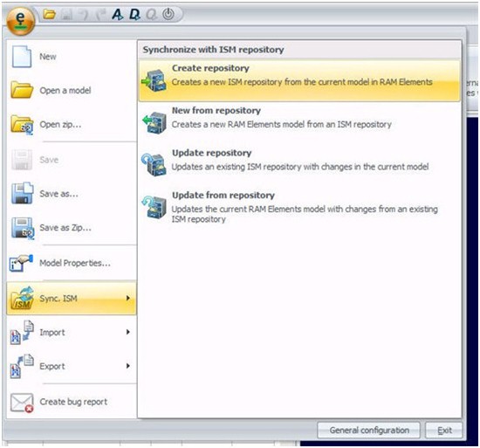Click the Update from repository icon

[x=154, y=207]
